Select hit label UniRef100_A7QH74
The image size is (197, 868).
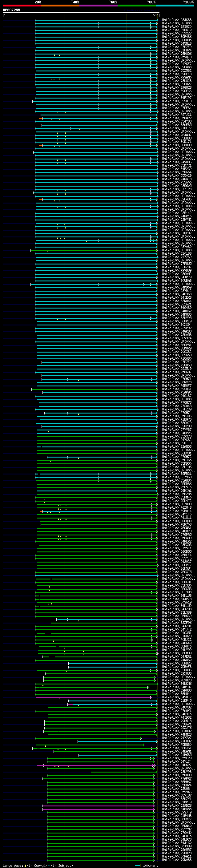click(x=177, y=412)
